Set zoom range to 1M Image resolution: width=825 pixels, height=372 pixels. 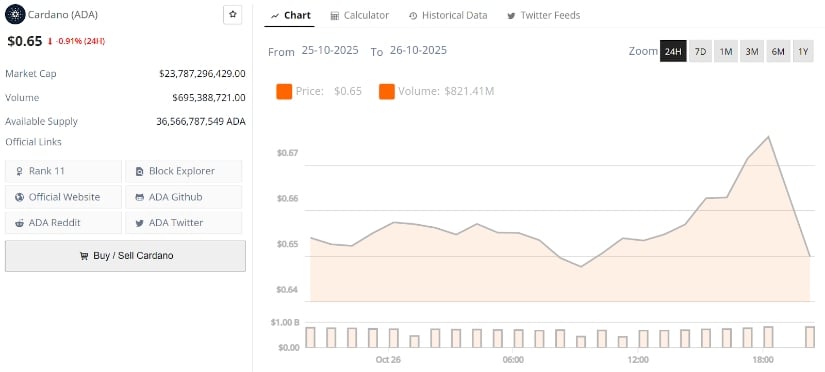coord(726,51)
